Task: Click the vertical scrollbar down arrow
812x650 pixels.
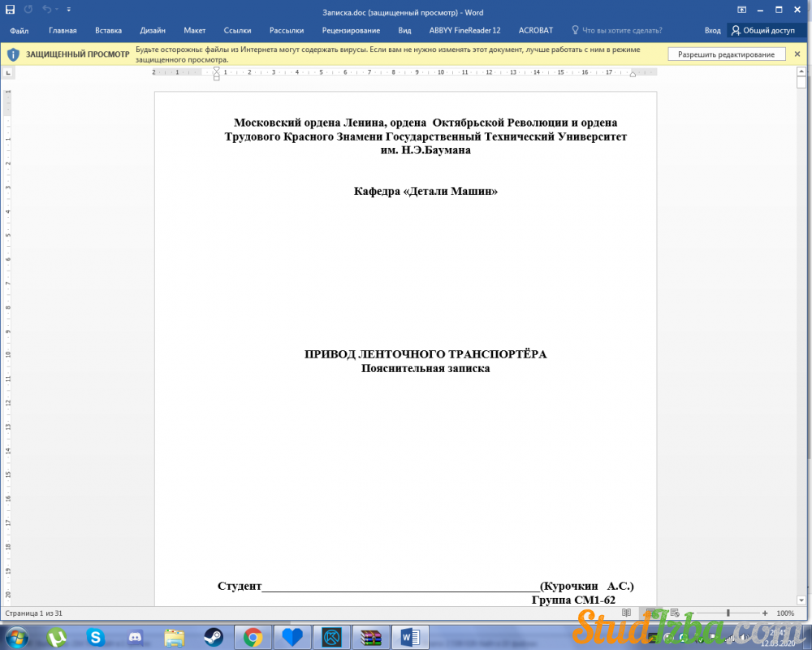Action: point(801,600)
